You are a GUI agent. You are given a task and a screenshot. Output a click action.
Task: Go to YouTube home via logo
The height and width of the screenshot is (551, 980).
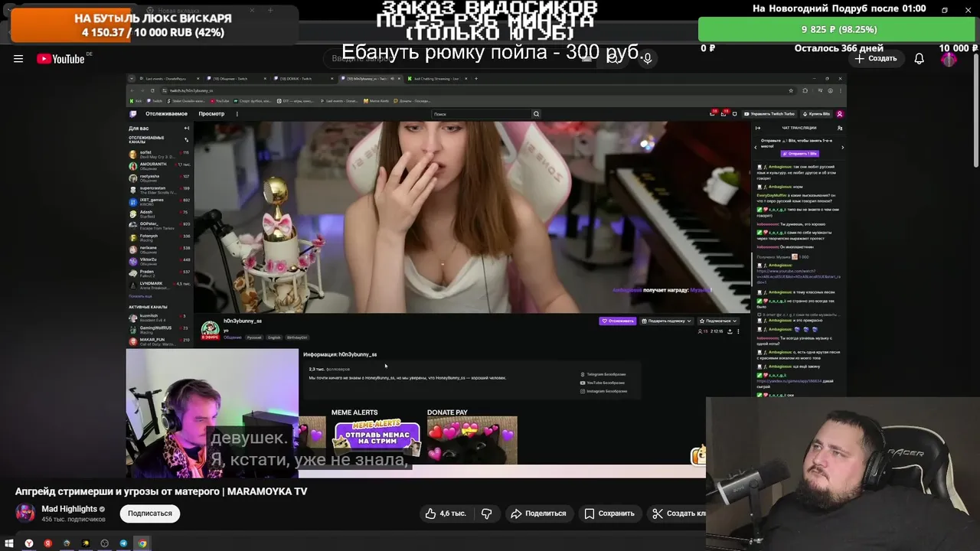(60, 59)
